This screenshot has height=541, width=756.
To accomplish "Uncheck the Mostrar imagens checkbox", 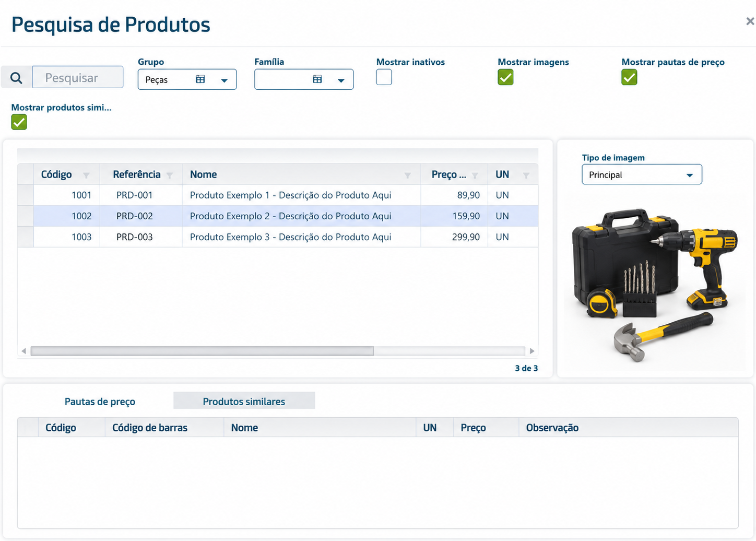I will (x=505, y=77).
